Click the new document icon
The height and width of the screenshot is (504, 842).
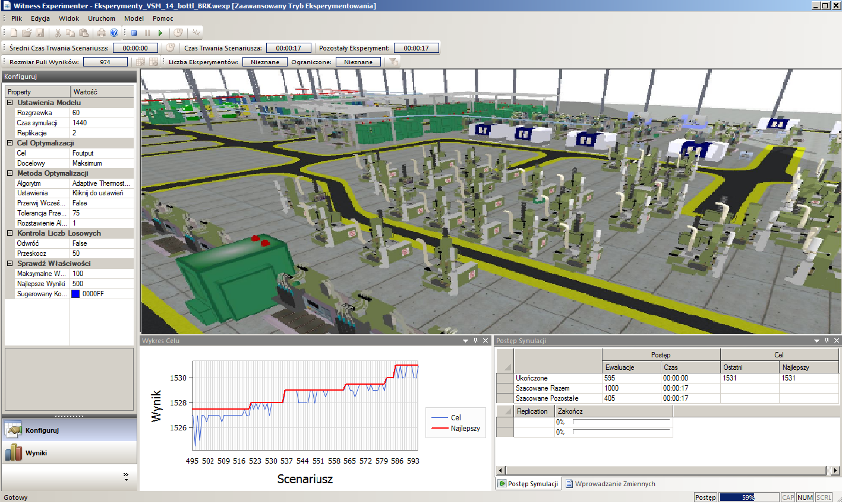point(14,33)
